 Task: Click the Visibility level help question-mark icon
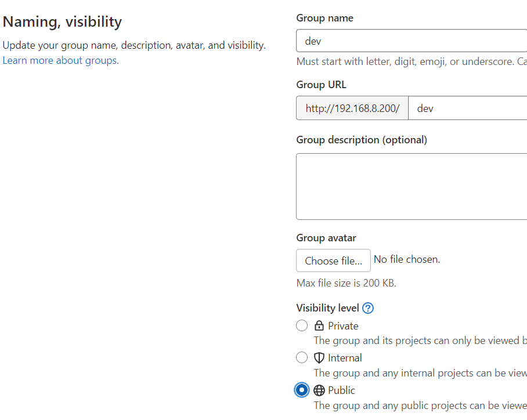(x=367, y=308)
